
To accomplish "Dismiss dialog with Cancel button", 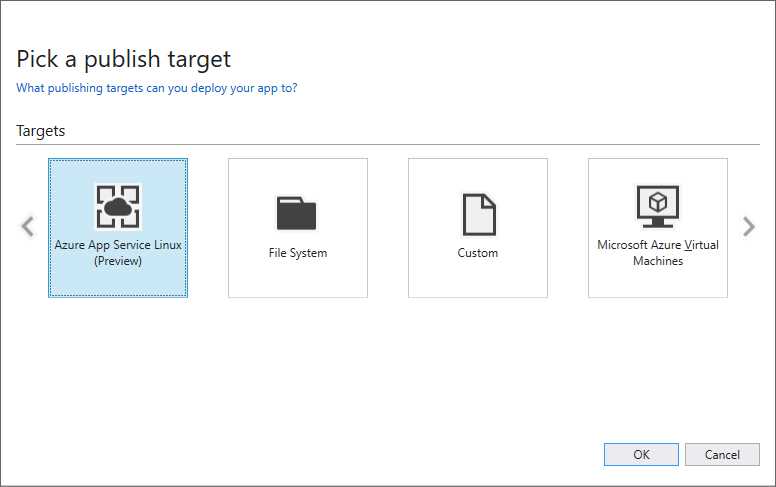I will 722,454.
